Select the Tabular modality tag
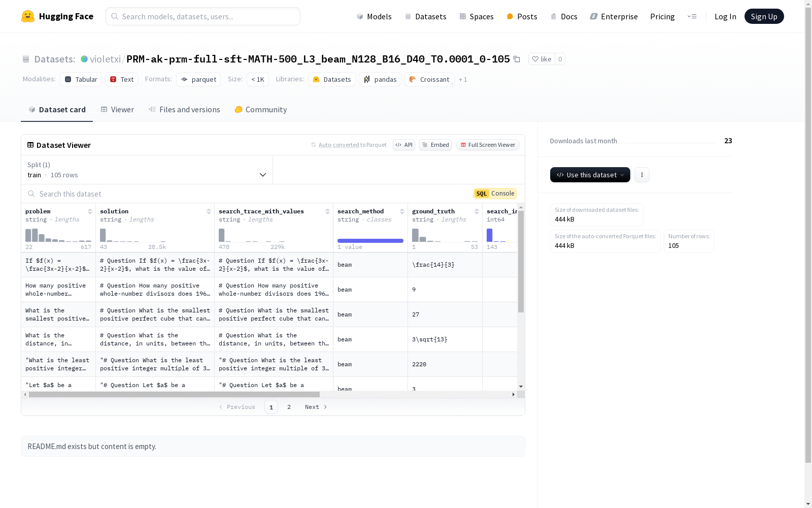 click(x=81, y=79)
